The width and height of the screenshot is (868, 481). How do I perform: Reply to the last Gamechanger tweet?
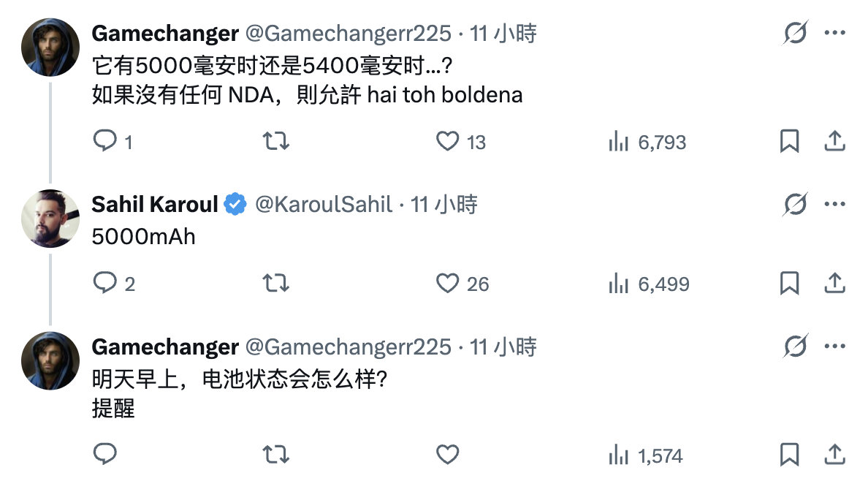coord(105,455)
